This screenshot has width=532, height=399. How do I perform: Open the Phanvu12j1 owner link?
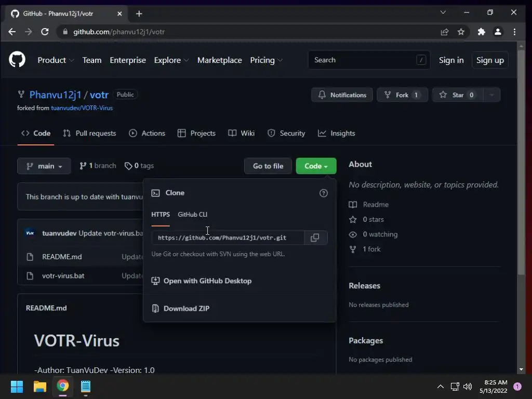click(x=55, y=95)
